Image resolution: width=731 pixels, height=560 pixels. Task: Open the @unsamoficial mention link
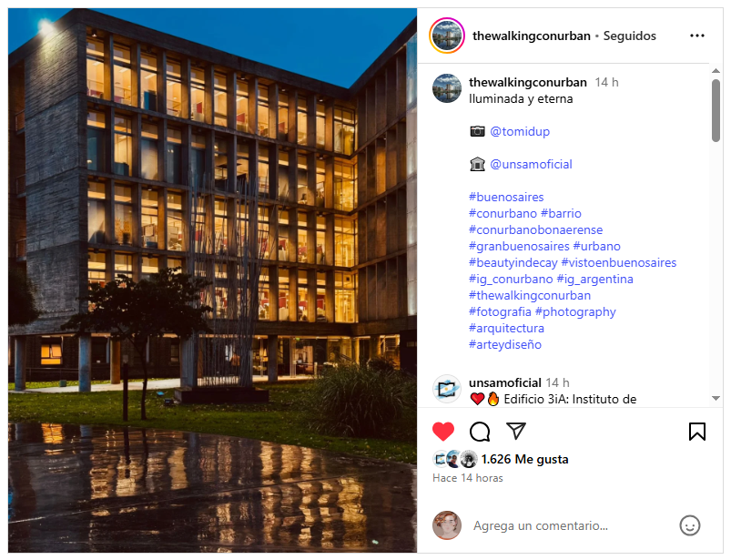click(531, 164)
